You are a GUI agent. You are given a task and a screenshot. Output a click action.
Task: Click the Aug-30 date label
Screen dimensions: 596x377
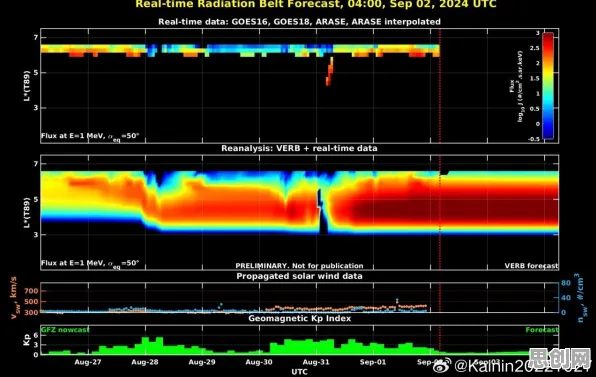pyautogui.click(x=259, y=362)
